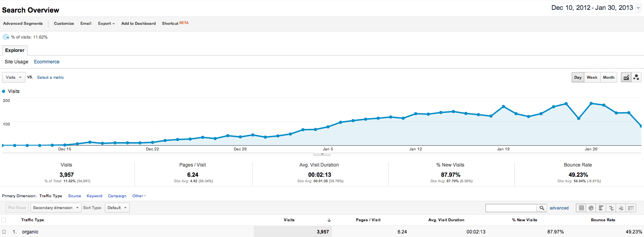The width and height of the screenshot is (644, 237).
Task: Open the Export menu
Action: coord(106,24)
